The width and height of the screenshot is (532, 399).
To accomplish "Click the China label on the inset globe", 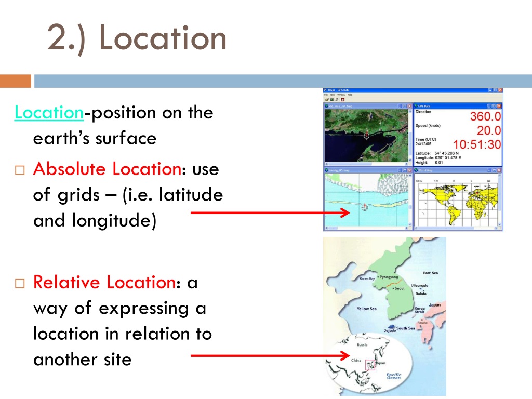I will tap(356, 361).
